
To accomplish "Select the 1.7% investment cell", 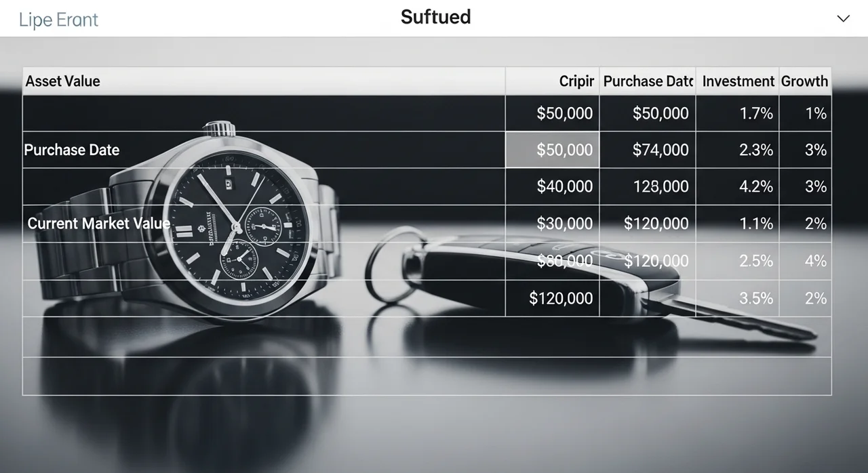I will click(x=756, y=113).
